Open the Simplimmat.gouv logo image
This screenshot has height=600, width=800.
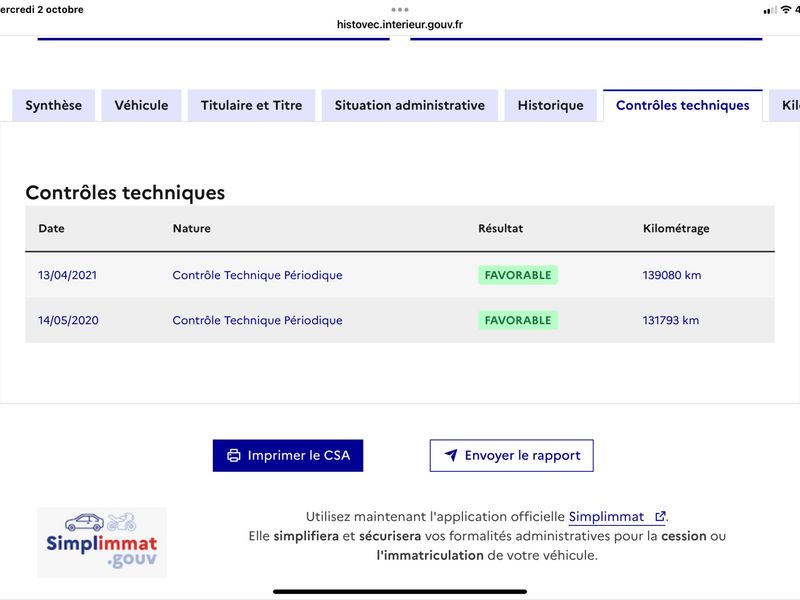(x=102, y=542)
